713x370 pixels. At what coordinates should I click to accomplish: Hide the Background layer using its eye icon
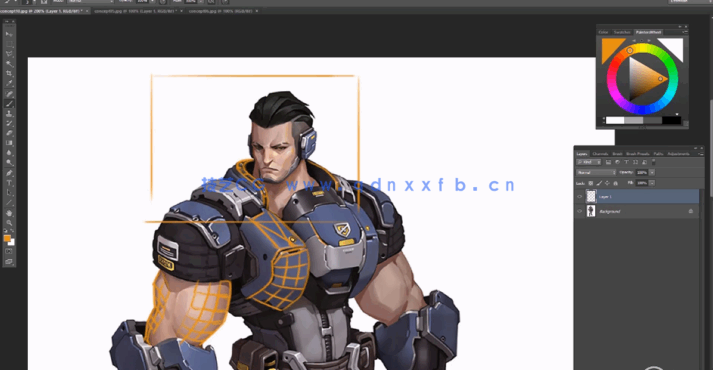pyautogui.click(x=579, y=211)
